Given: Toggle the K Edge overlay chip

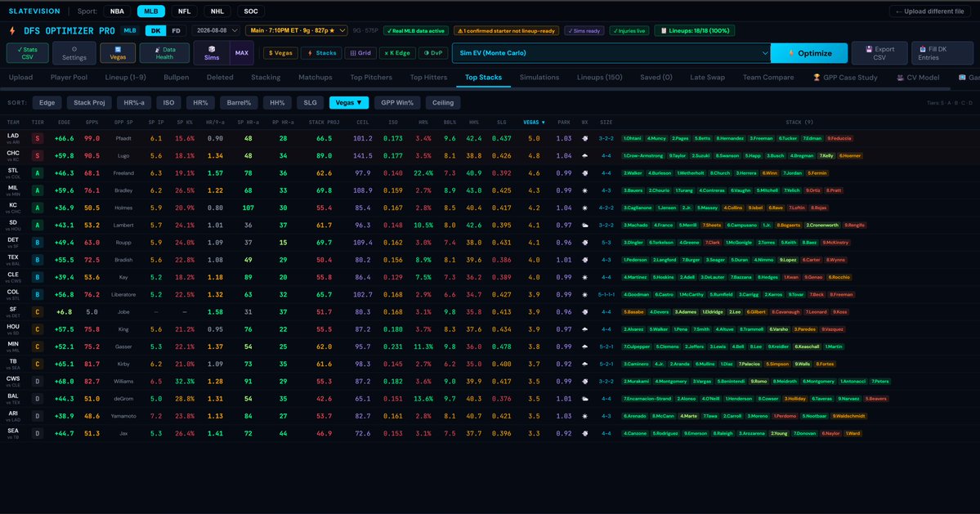Looking at the screenshot, I should pos(397,53).
